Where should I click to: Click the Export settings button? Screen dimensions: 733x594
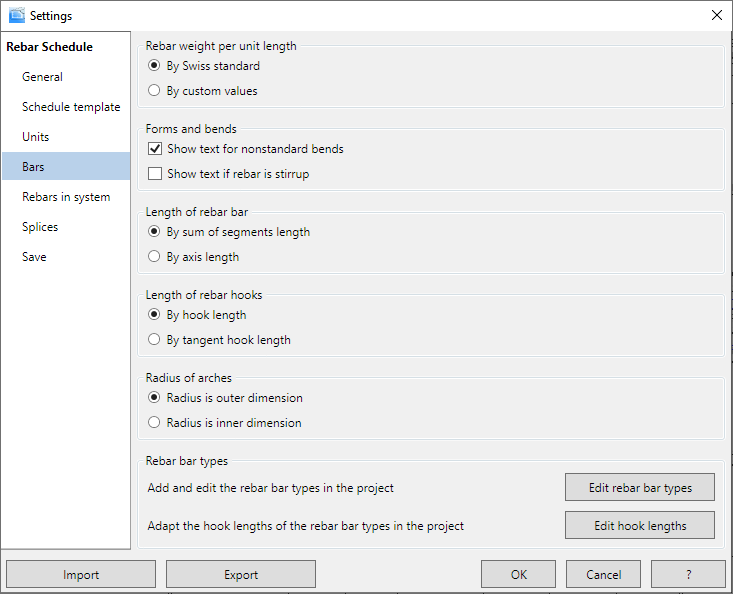(x=241, y=574)
